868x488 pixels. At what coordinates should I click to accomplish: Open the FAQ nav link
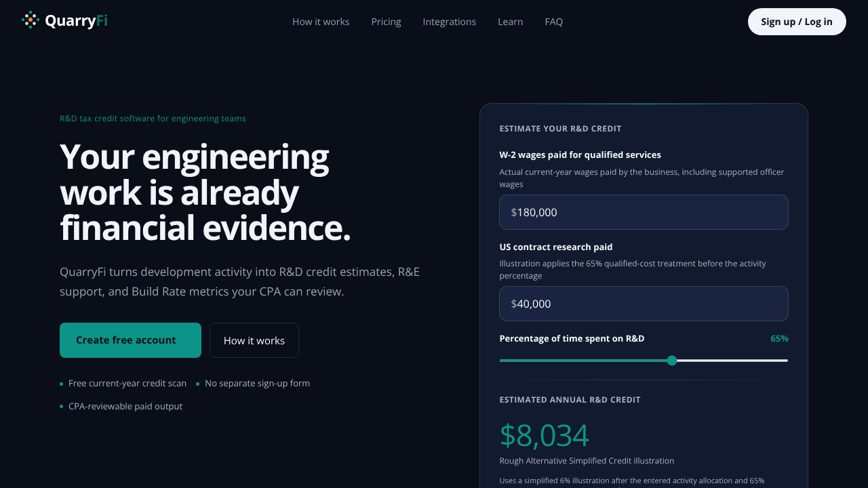(x=553, y=22)
